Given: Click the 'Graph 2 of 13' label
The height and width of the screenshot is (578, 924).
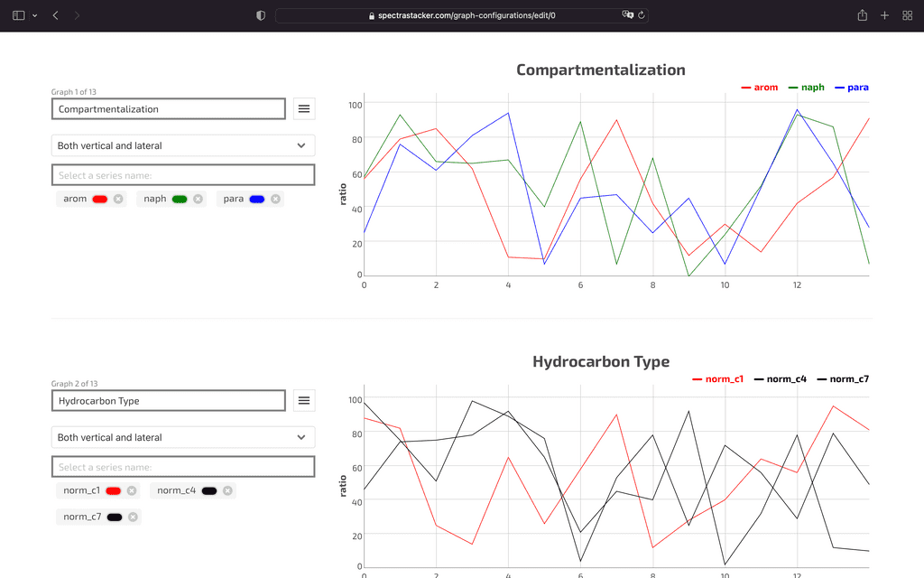Looking at the screenshot, I should 74,384.
